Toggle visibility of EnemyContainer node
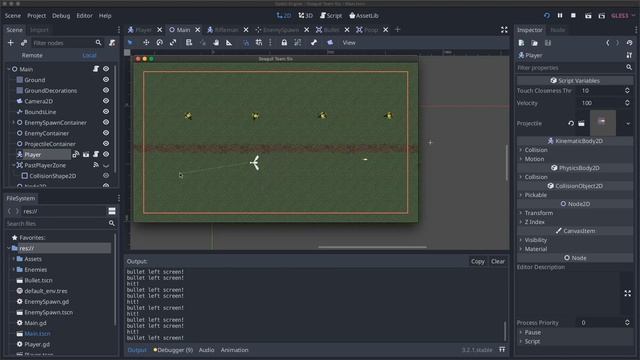640x360 pixels. (106, 133)
